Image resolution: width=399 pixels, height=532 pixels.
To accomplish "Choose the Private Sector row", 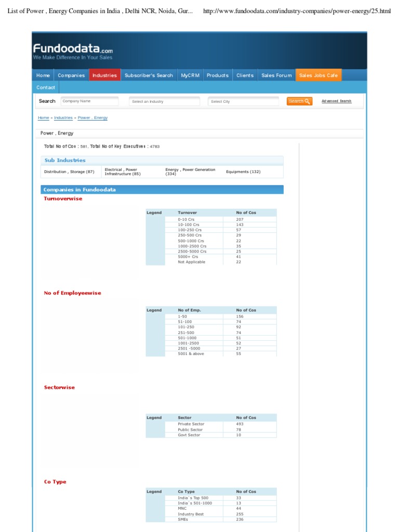I will [220, 424].
